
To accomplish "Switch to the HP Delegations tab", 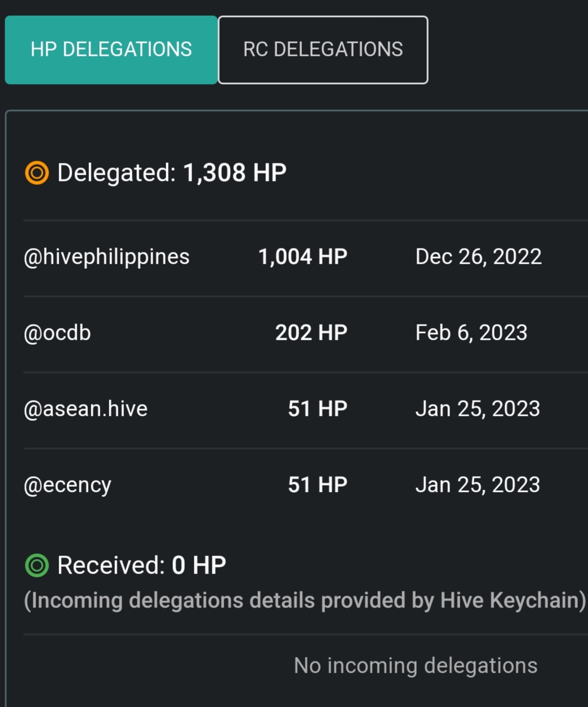I will [111, 50].
